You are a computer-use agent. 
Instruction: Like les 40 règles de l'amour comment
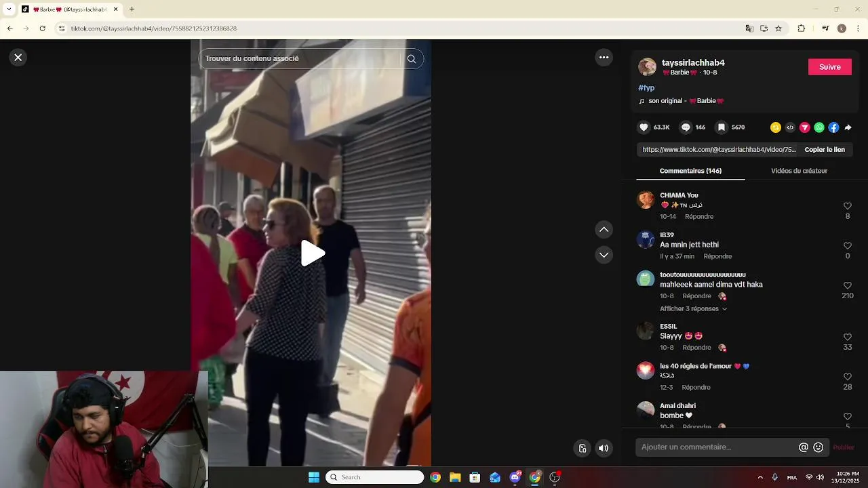tap(848, 377)
